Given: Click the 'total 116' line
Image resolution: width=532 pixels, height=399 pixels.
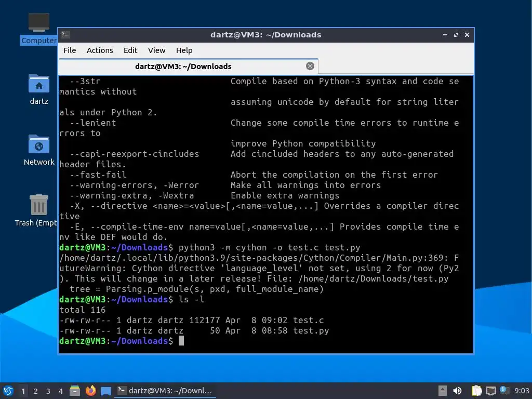Looking at the screenshot, I should [x=83, y=310].
